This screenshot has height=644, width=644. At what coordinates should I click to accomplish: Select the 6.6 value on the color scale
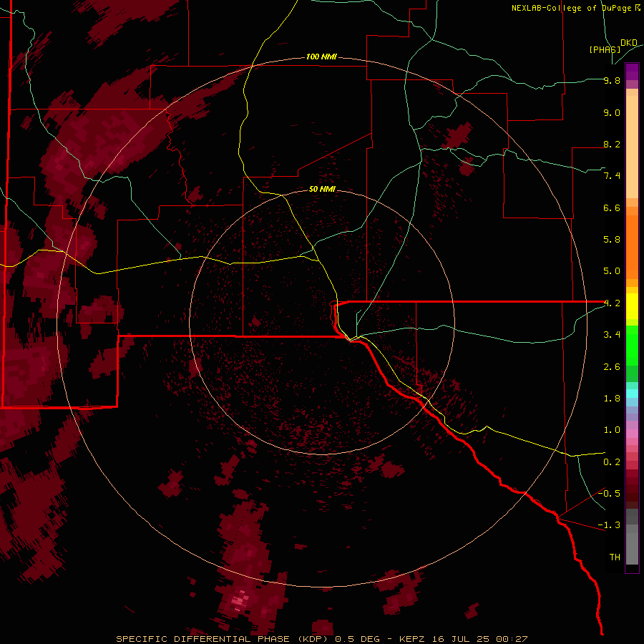612,208
